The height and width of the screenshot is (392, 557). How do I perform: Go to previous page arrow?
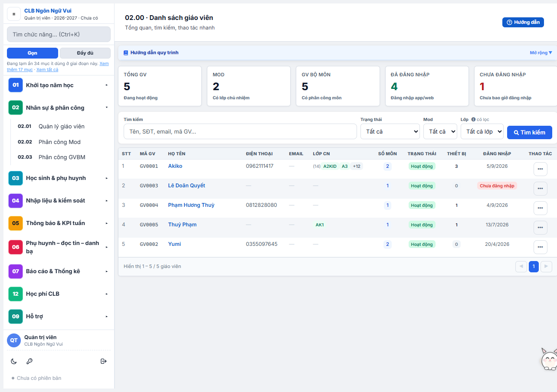(x=521, y=267)
